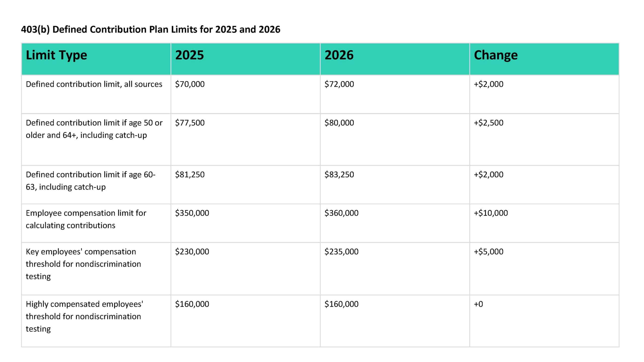The width and height of the screenshot is (644, 362).
Task: Select the +$2,500 change cell
Action: tap(489, 123)
